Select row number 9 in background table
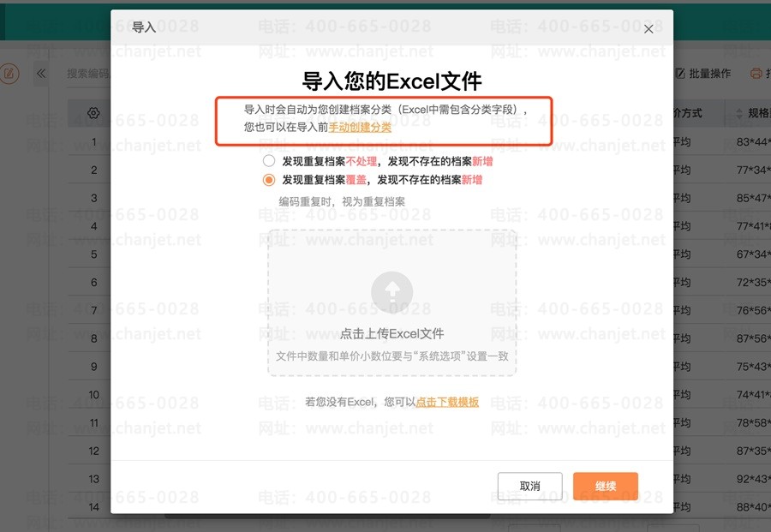The height and width of the screenshot is (532, 771). coord(94,367)
